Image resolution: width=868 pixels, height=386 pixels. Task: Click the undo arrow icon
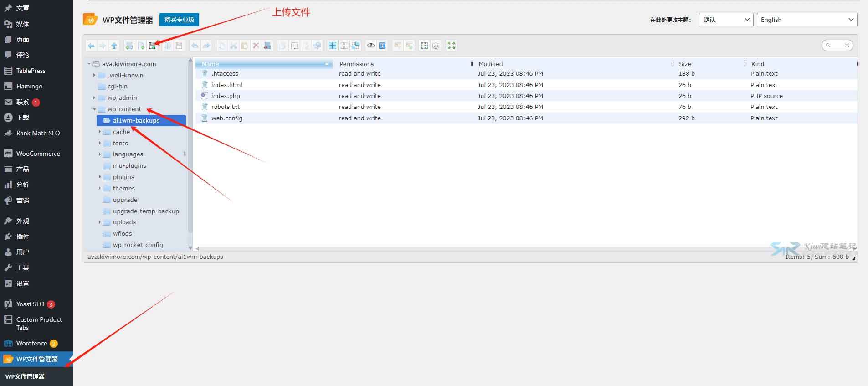tap(195, 46)
